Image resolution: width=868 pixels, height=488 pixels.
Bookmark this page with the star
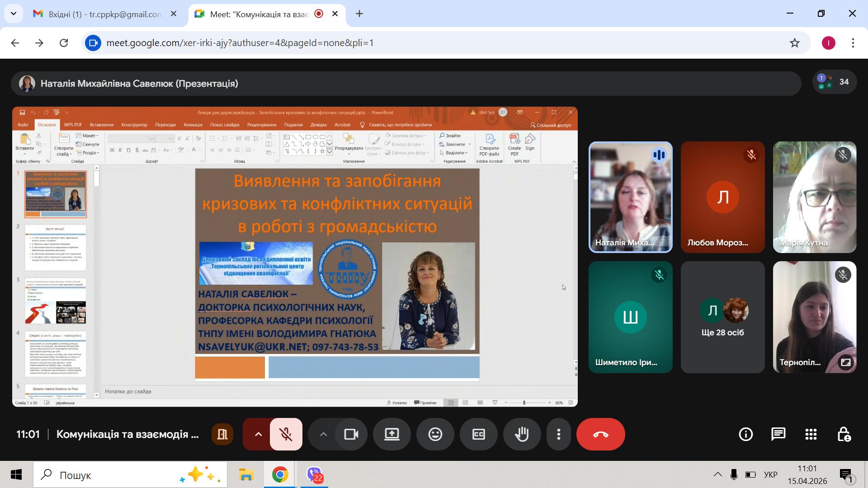click(x=794, y=43)
